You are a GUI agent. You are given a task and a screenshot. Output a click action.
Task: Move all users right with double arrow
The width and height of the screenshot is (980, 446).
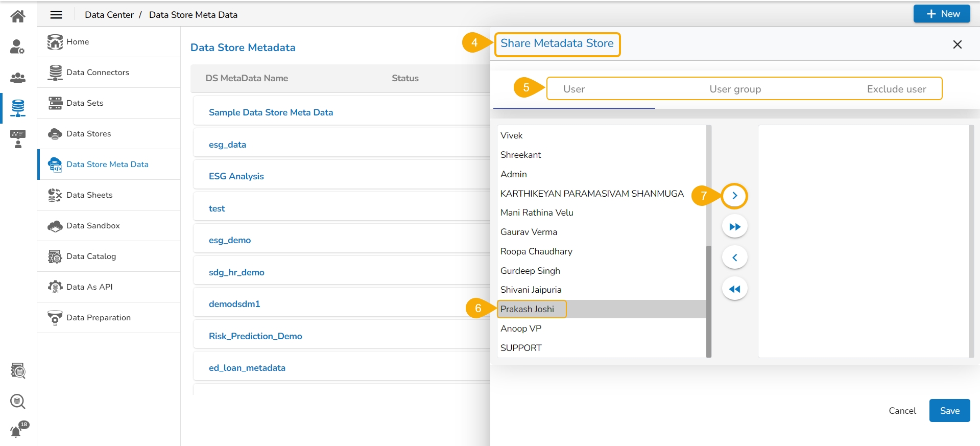734,227
